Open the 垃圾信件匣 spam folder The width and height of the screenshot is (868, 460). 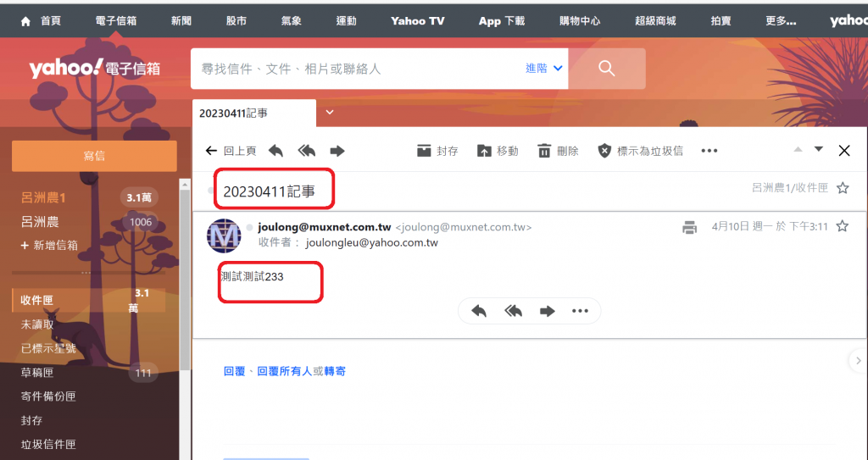(x=48, y=445)
